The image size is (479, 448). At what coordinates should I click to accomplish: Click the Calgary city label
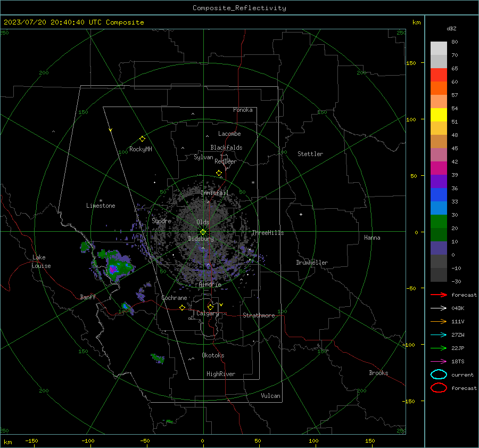pyautogui.click(x=208, y=313)
